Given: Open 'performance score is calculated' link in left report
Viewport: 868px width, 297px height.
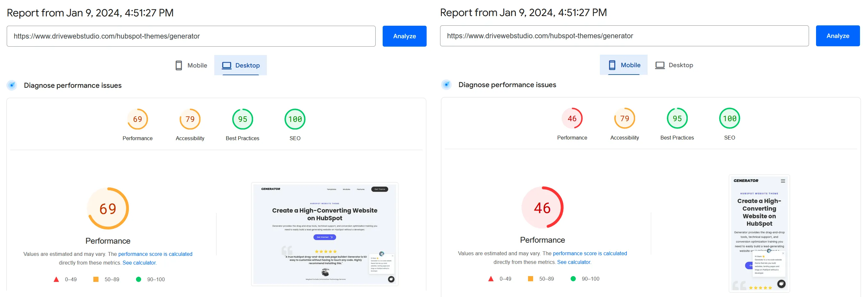Looking at the screenshot, I should (x=155, y=254).
